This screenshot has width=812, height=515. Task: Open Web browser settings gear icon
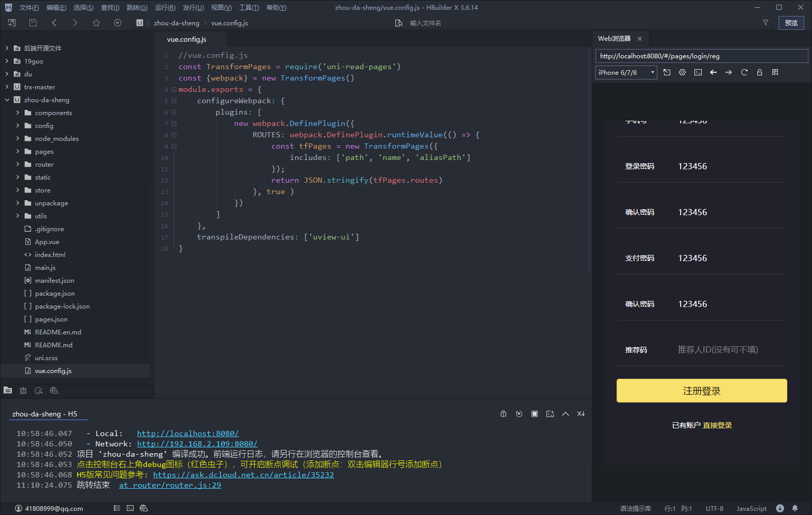coord(683,72)
